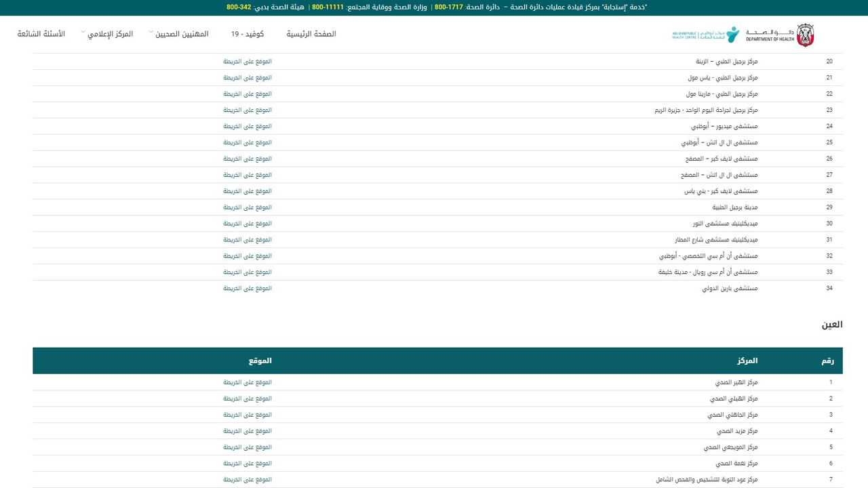
Task: View map location for مدينة برجيل الطبية
Action: click(248, 207)
